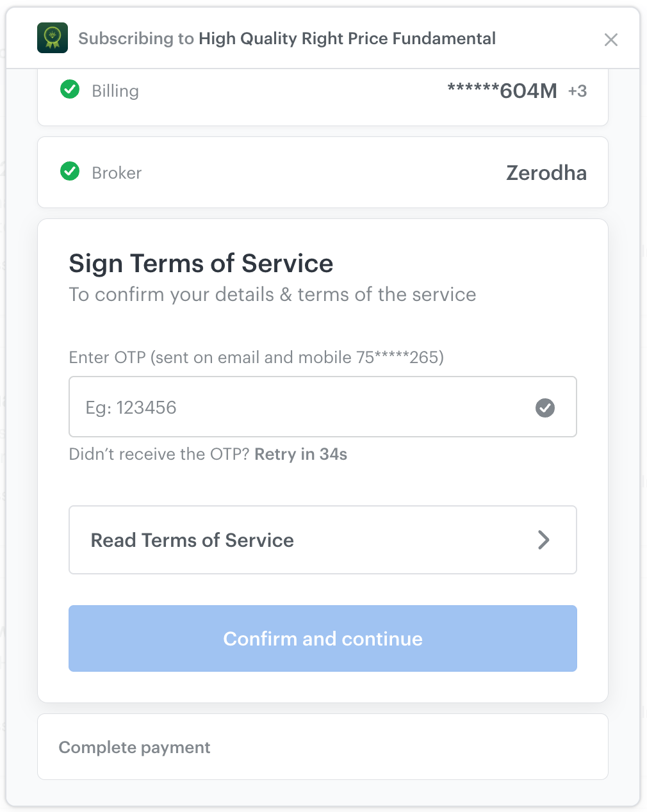Click the green checkmark beside Billing
647x812 pixels.
70,89
